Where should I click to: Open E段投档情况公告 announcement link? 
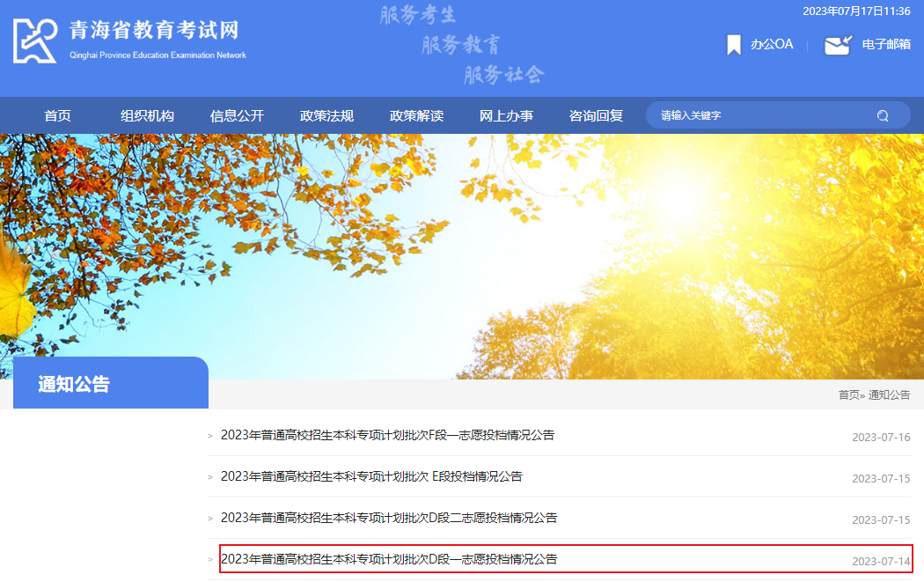pos(371,476)
